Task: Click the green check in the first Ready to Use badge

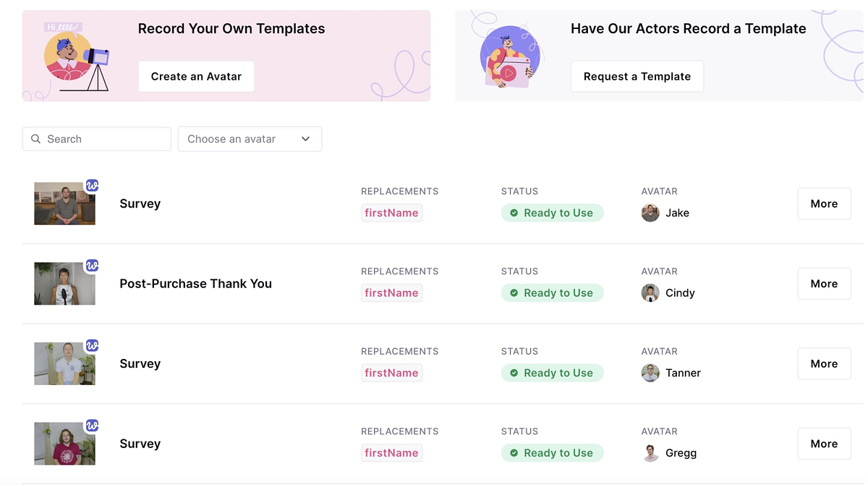Action: tap(513, 213)
